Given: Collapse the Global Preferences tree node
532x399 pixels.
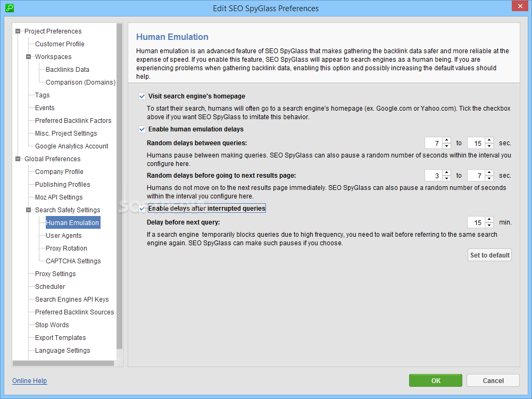Looking at the screenshot, I should coord(18,159).
